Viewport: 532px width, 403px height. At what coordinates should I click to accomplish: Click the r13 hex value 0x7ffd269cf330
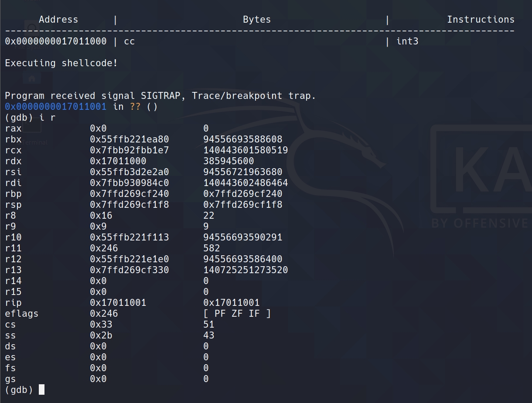[129, 270]
